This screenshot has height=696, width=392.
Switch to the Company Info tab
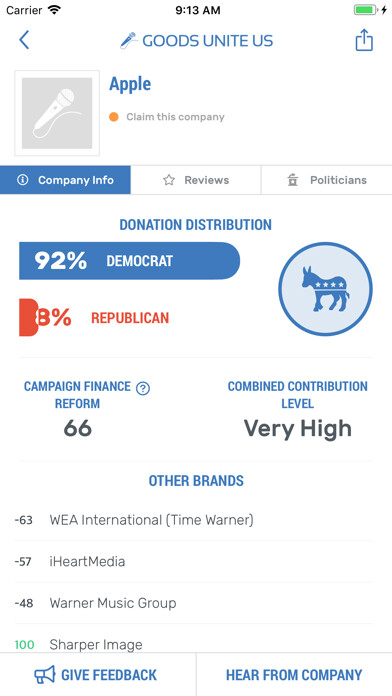point(65,180)
